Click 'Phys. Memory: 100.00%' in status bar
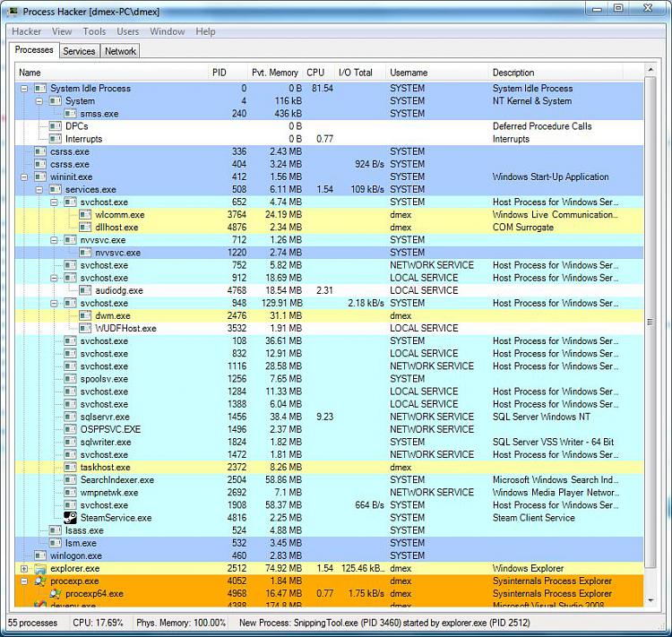The image size is (672, 637). pos(181,623)
